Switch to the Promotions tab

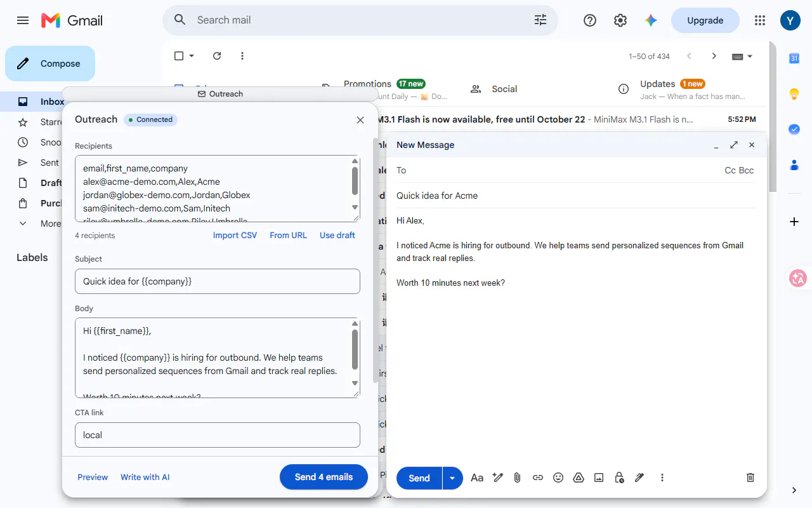point(384,89)
